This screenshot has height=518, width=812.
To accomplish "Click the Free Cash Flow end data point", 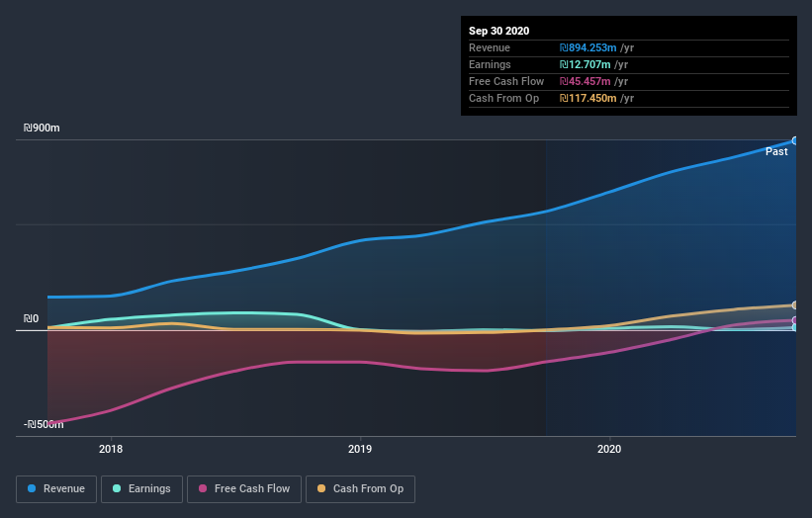I will click(795, 320).
